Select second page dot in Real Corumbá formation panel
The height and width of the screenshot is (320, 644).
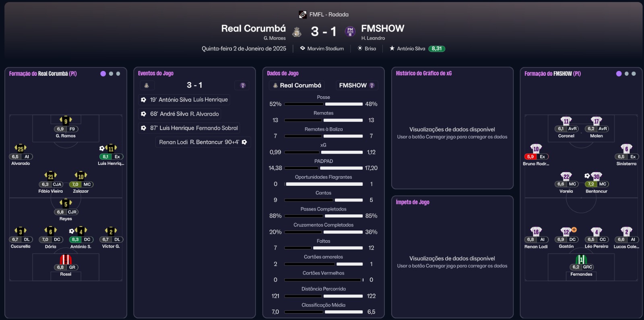111,74
